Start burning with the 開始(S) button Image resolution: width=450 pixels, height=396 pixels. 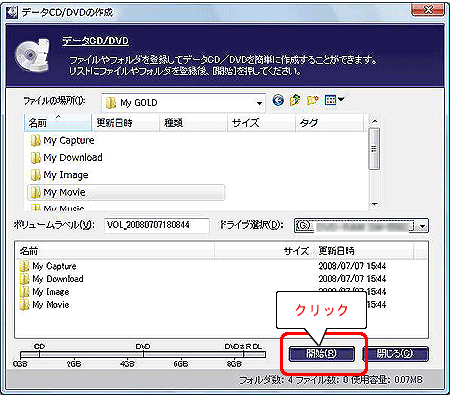coord(321,354)
